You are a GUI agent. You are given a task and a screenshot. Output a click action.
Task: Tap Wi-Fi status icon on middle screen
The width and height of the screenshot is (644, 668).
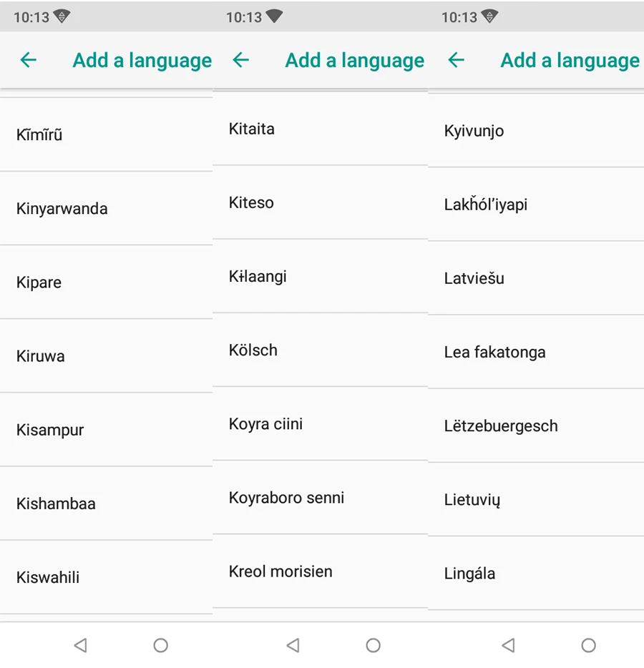275,16
